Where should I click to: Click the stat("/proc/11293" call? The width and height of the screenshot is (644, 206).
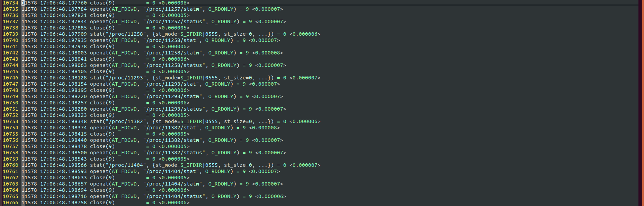pyautogui.click(x=118, y=78)
